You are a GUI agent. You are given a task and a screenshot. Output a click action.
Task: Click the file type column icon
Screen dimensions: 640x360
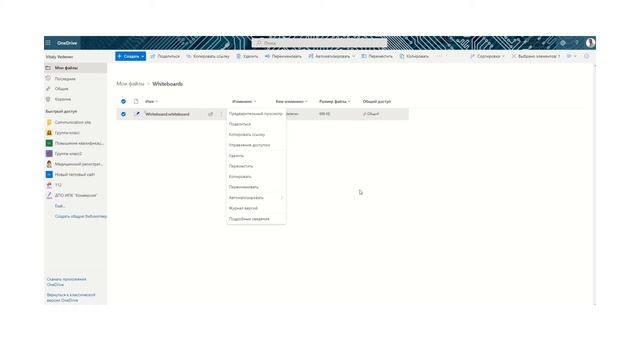[136, 101]
